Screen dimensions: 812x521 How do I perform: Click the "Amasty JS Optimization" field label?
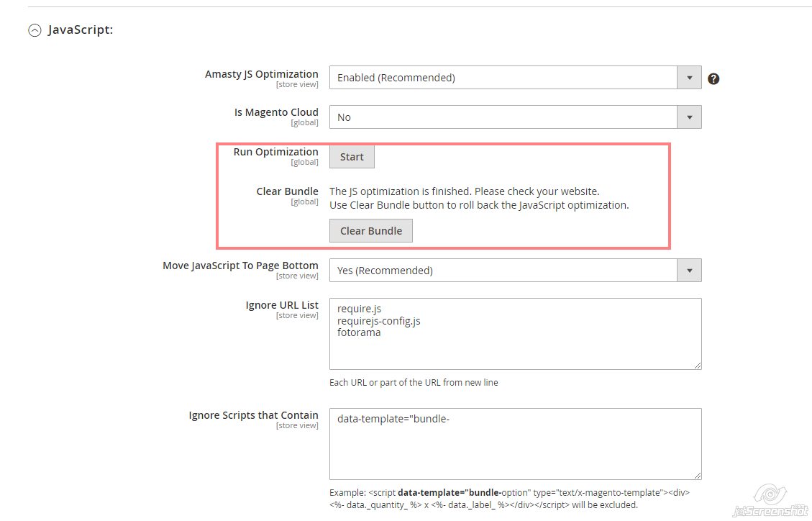[x=261, y=74]
